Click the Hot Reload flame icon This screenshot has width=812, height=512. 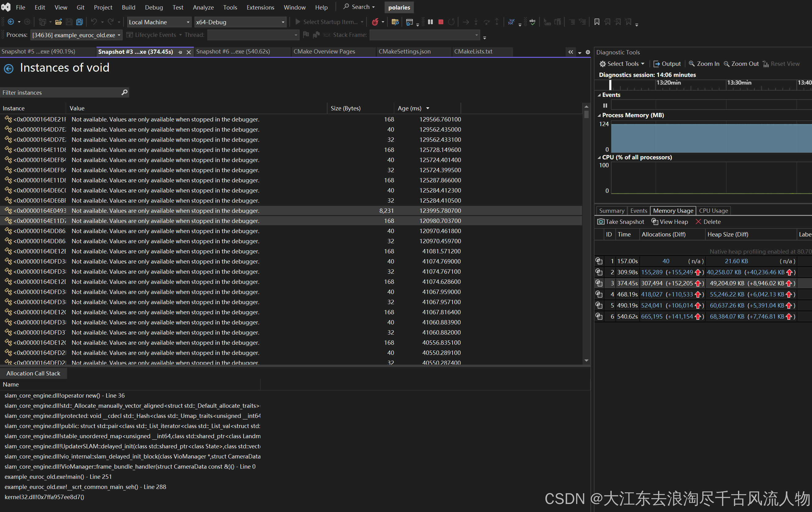375,22
